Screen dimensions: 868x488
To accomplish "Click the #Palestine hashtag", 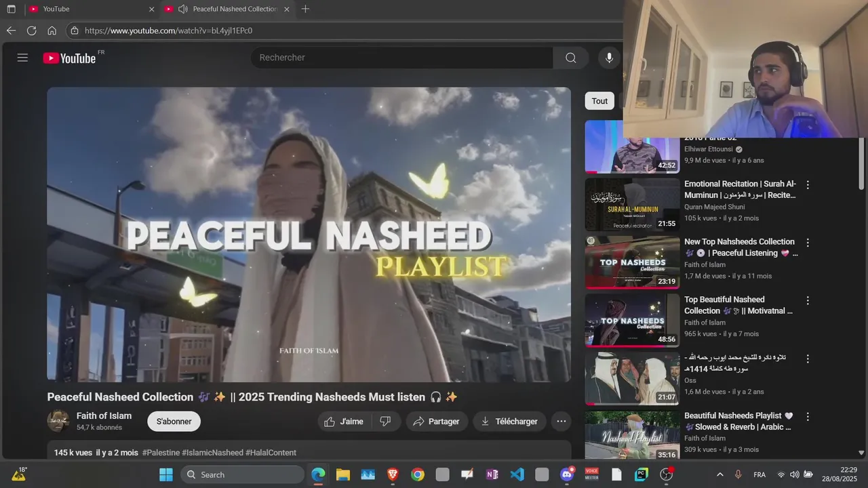I will point(161,453).
